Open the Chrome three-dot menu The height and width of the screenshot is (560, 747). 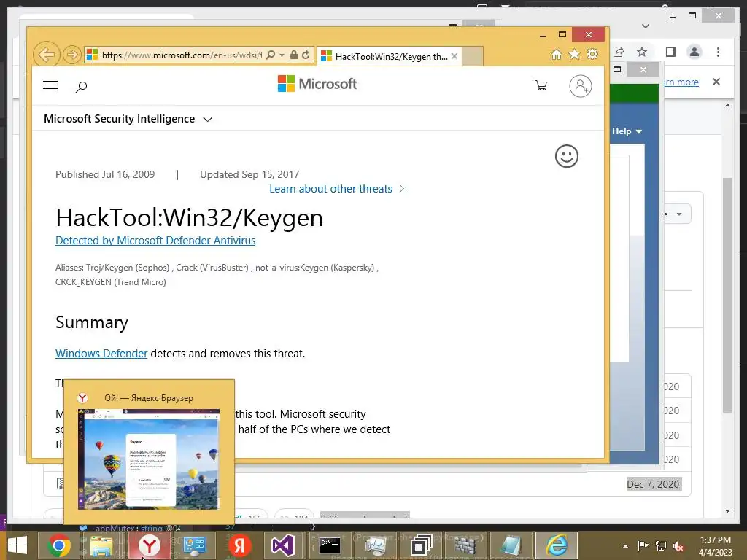point(718,52)
